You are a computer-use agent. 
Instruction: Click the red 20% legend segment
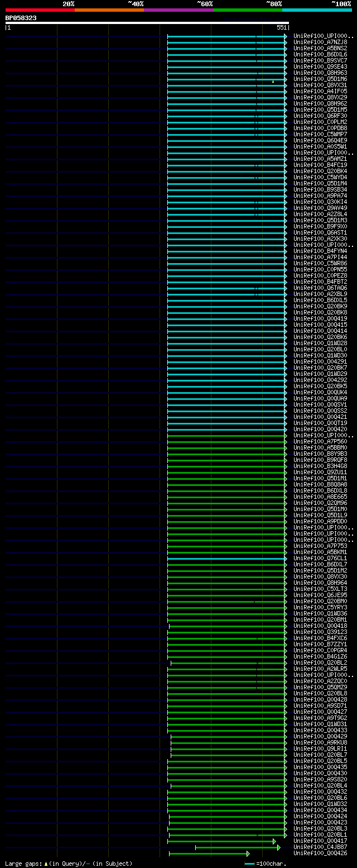point(40,10)
